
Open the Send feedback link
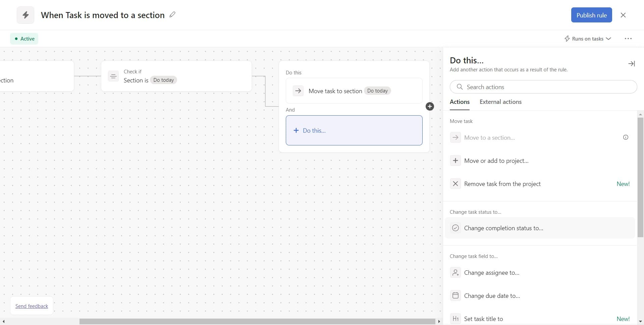[x=32, y=306]
